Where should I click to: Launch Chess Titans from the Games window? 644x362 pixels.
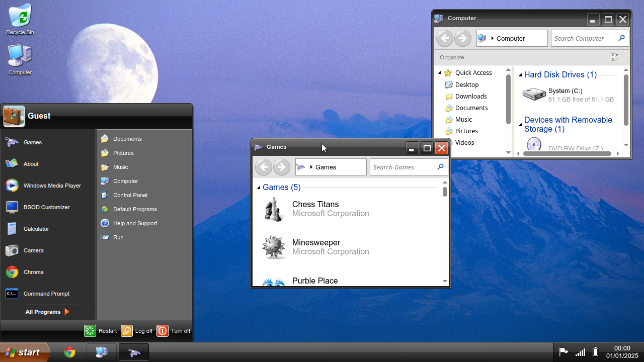click(x=315, y=204)
